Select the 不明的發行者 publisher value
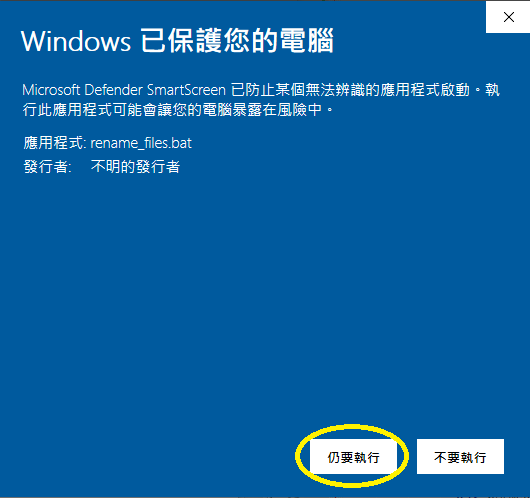 [x=135, y=166]
